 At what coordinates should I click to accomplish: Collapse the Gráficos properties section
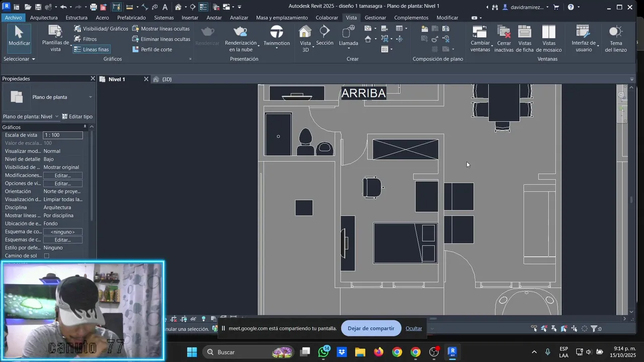pos(85,127)
